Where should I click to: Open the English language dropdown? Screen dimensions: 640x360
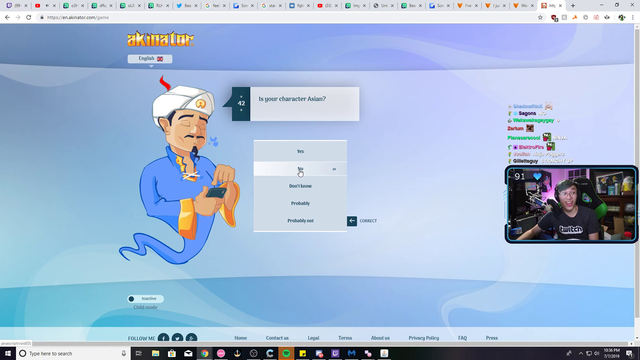point(150,59)
